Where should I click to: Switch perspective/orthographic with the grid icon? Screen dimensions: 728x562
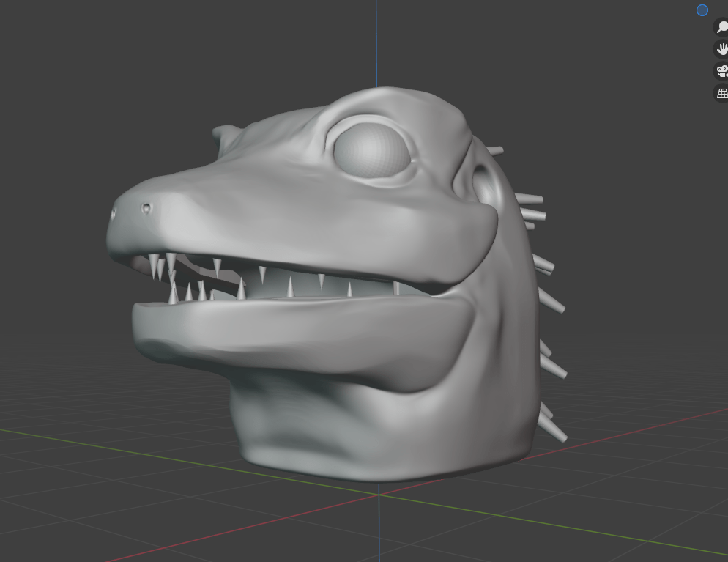pos(721,93)
